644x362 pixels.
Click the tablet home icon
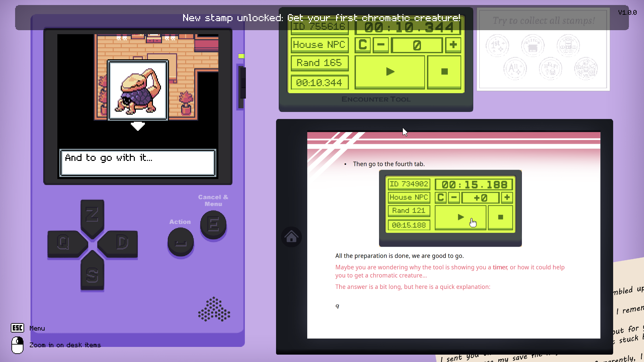(x=291, y=237)
